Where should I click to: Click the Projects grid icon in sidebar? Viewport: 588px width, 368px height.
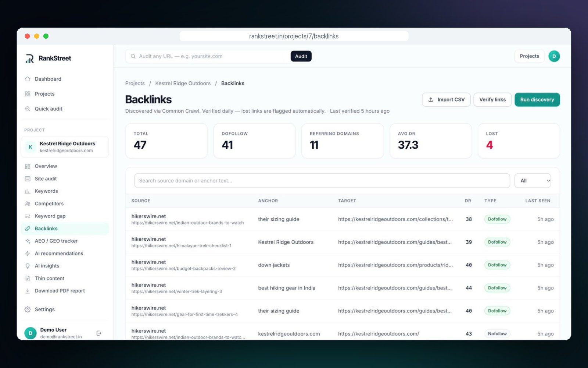pos(28,94)
